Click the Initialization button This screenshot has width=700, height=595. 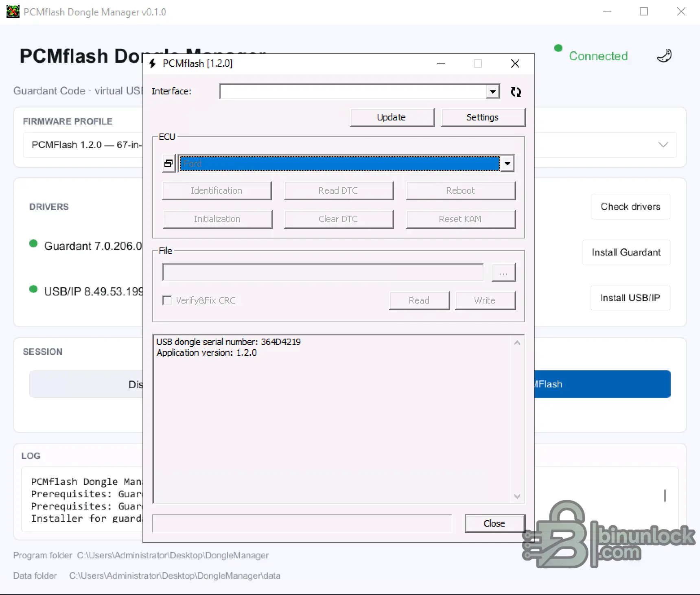217,219
